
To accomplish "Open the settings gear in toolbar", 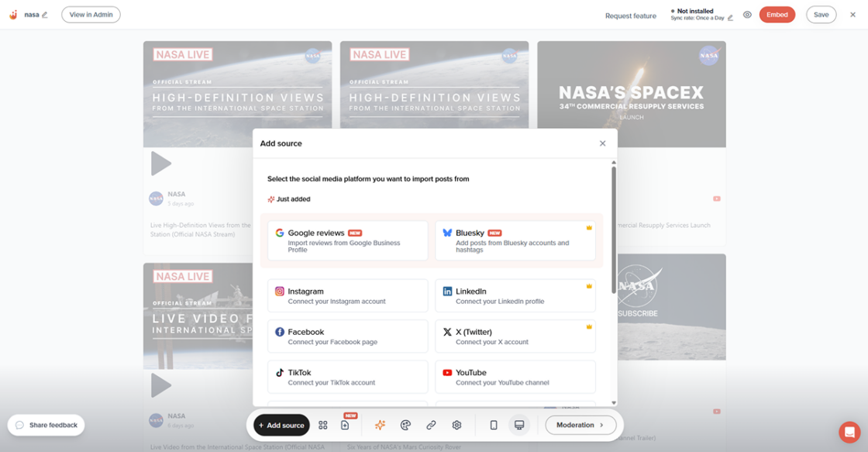I will click(x=456, y=425).
